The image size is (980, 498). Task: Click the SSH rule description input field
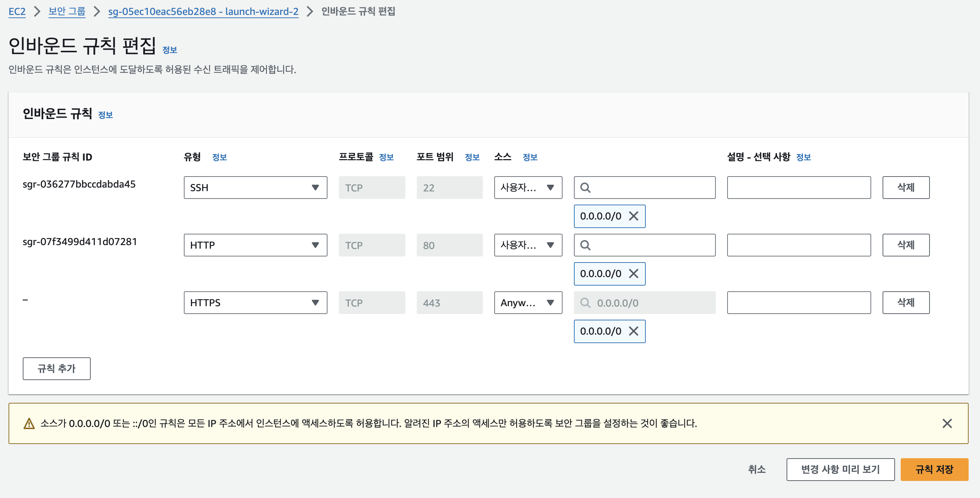pos(799,188)
